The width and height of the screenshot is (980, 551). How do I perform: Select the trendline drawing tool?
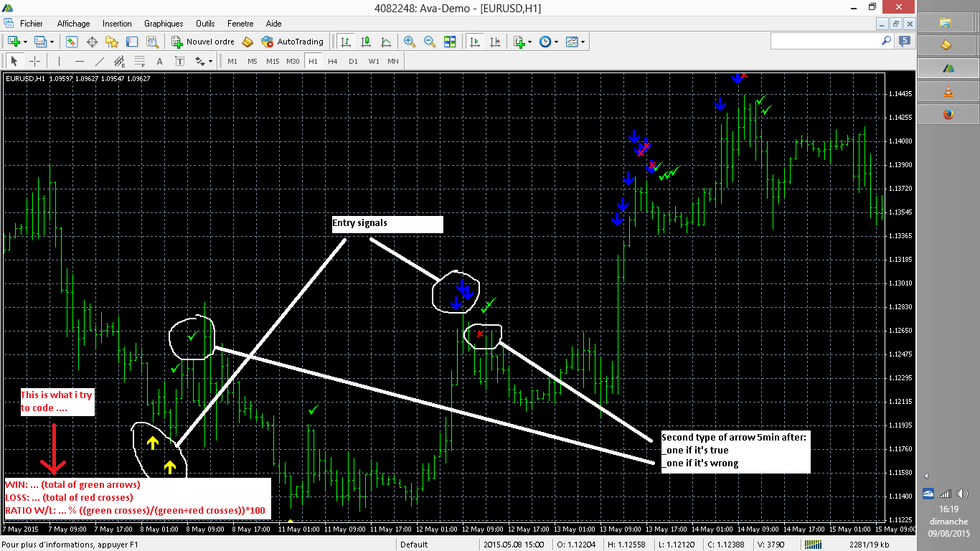99,61
